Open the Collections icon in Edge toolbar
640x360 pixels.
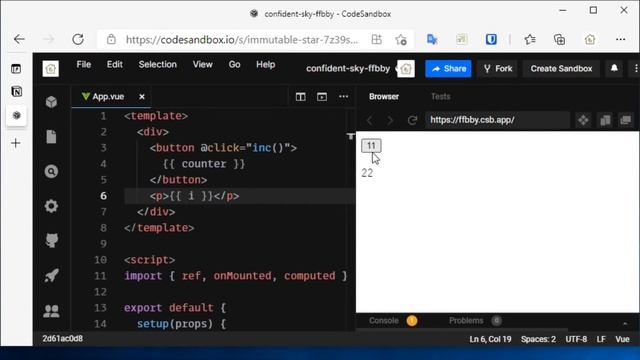(559, 40)
